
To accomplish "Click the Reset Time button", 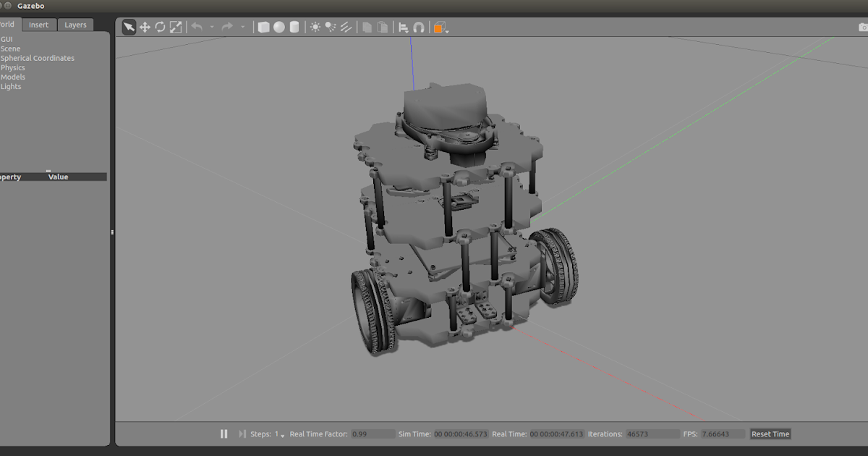I will pos(770,434).
